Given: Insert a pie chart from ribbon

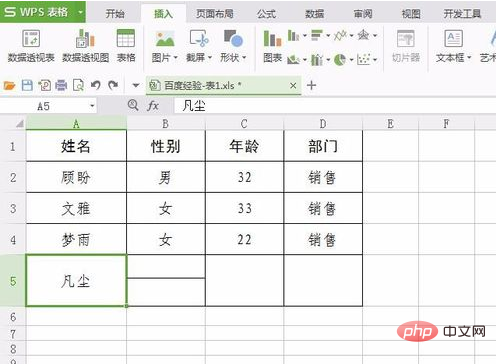Looking at the screenshot, I should [x=340, y=60].
